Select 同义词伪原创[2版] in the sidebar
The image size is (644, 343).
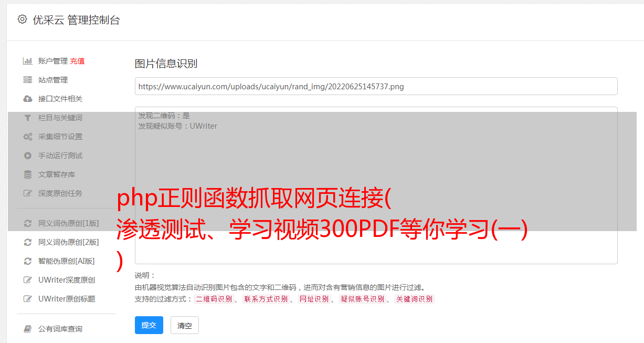pyautogui.click(x=69, y=242)
